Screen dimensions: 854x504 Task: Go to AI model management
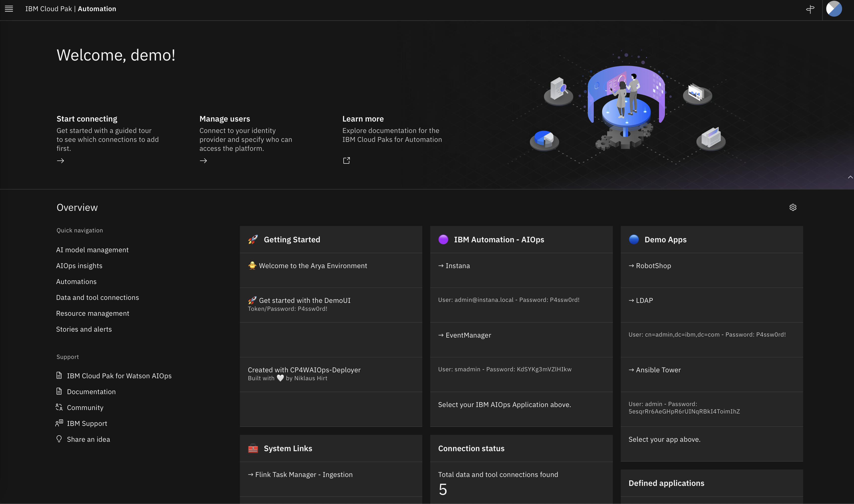(x=92, y=250)
